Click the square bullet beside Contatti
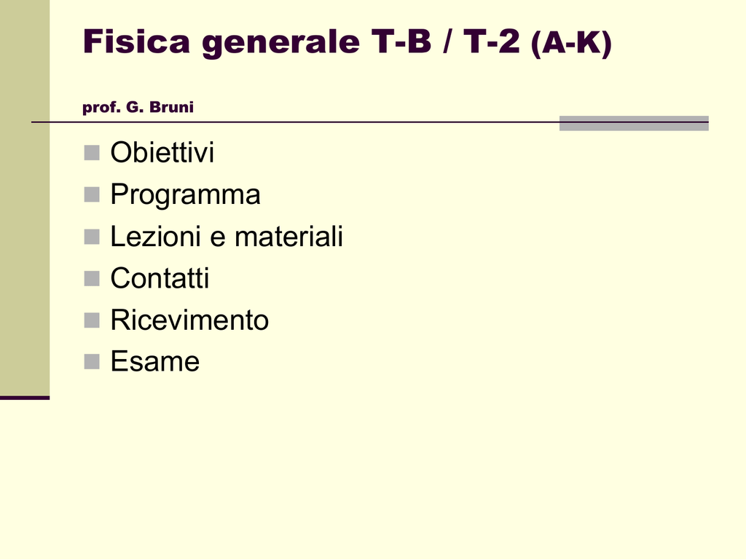The image size is (746, 560). coord(91,277)
